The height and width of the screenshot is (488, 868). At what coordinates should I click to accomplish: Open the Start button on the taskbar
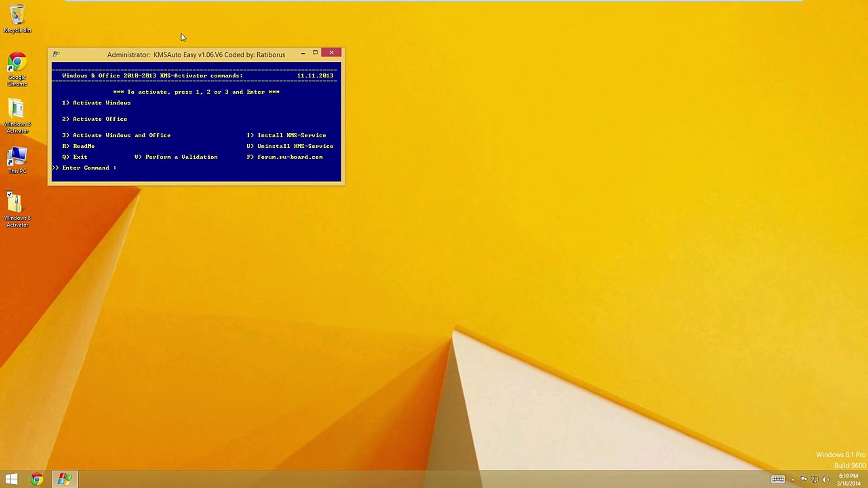(11, 479)
